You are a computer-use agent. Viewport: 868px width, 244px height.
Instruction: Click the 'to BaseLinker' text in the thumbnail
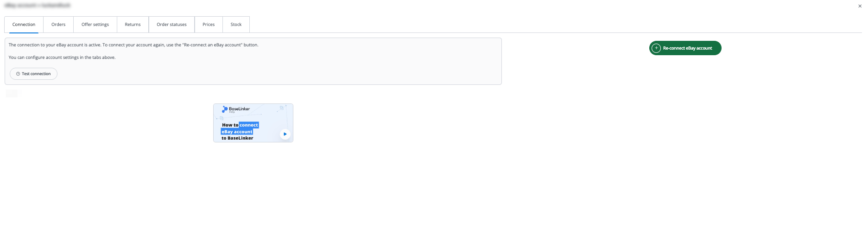click(237, 138)
